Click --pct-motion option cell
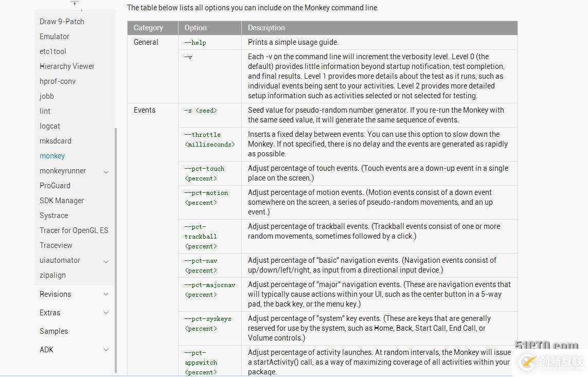The height and width of the screenshot is (377, 588). click(x=209, y=202)
